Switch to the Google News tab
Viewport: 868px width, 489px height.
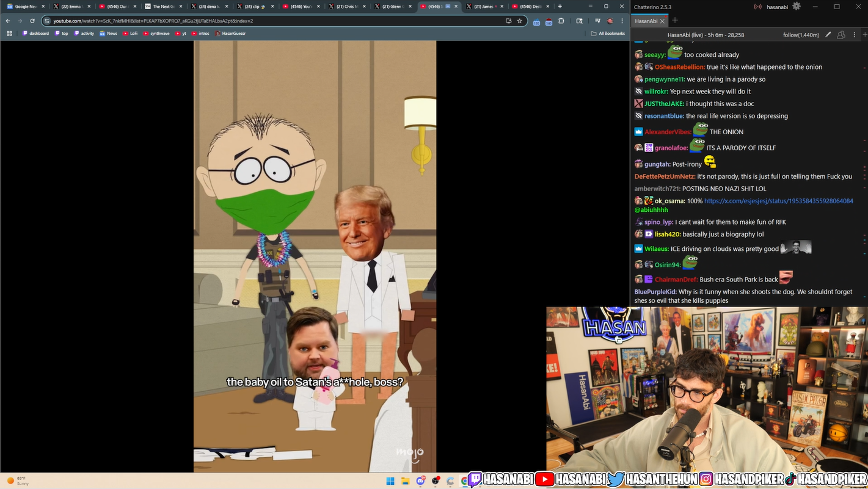tap(26, 6)
